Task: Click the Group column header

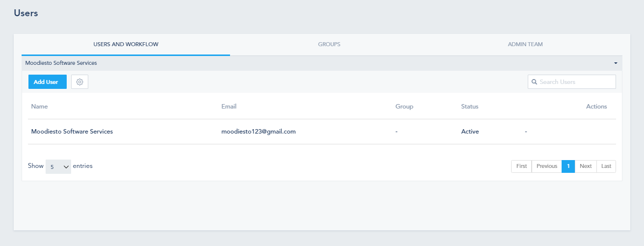Action: click(404, 107)
